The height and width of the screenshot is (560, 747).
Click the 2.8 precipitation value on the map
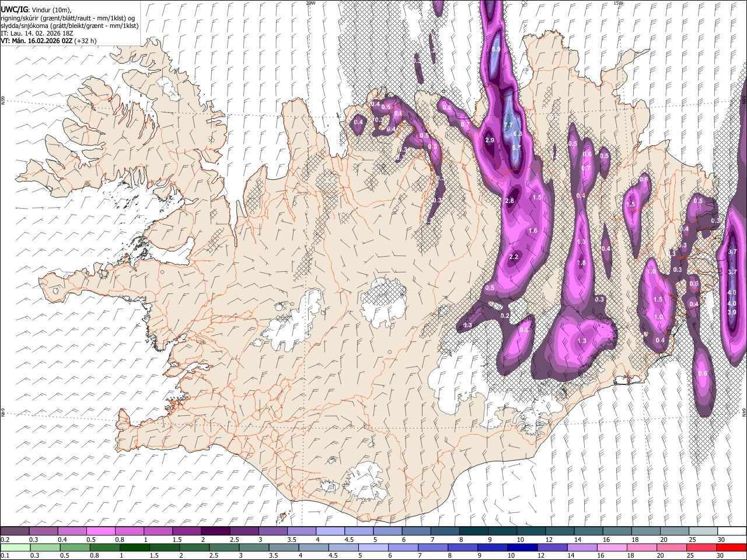pyautogui.click(x=509, y=201)
